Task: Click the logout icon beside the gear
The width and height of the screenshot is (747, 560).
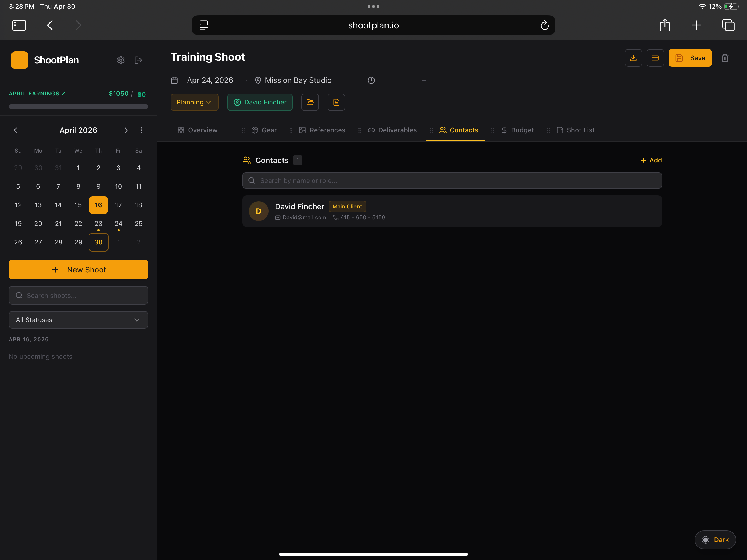Action: 138,60
